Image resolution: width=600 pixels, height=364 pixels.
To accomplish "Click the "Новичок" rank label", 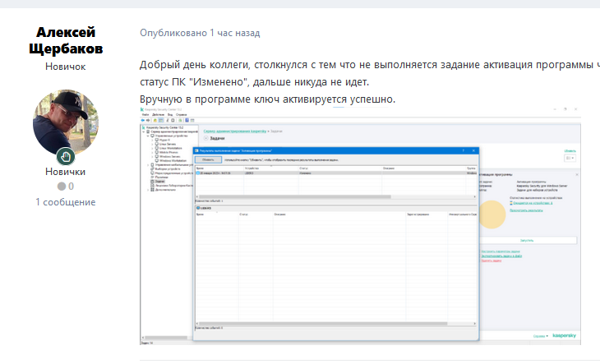I will pyautogui.click(x=66, y=67).
